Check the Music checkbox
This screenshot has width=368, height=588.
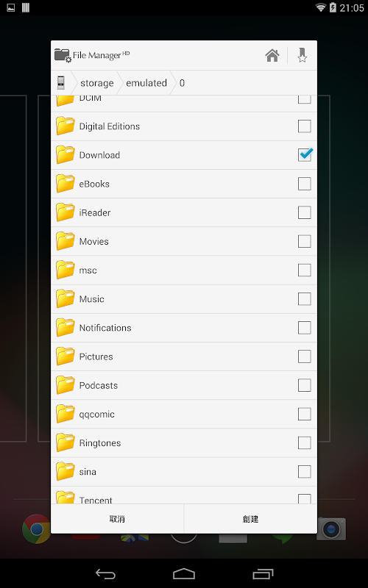pyautogui.click(x=305, y=299)
